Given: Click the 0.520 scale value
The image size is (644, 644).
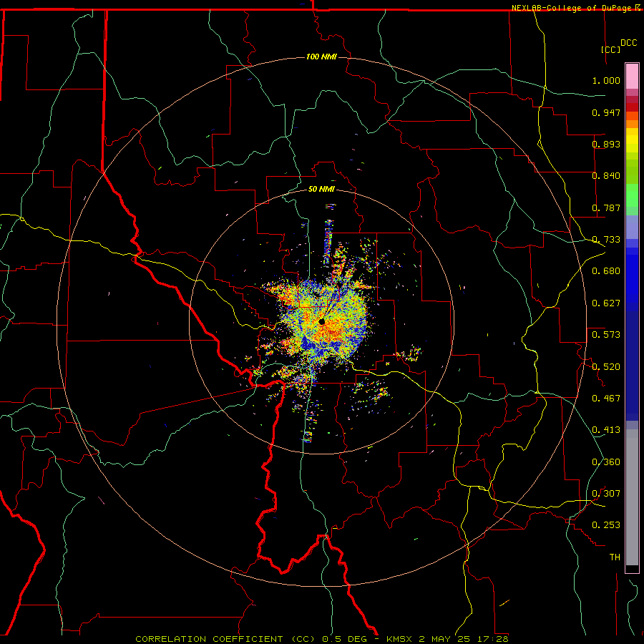Looking at the screenshot, I should pyautogui.click(x=606, y=367).
